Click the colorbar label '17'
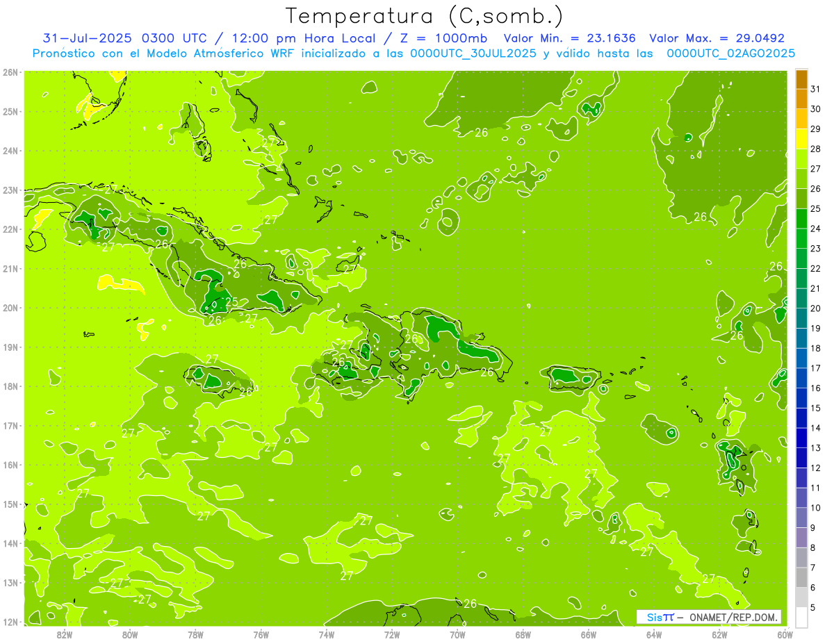This screenshot has height=644, width=834. coord(815,368)
